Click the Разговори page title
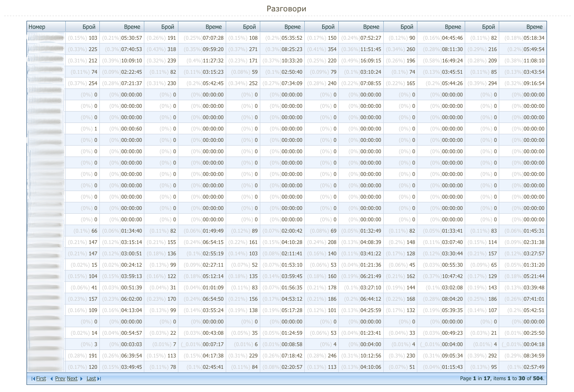 pos(286,9)
